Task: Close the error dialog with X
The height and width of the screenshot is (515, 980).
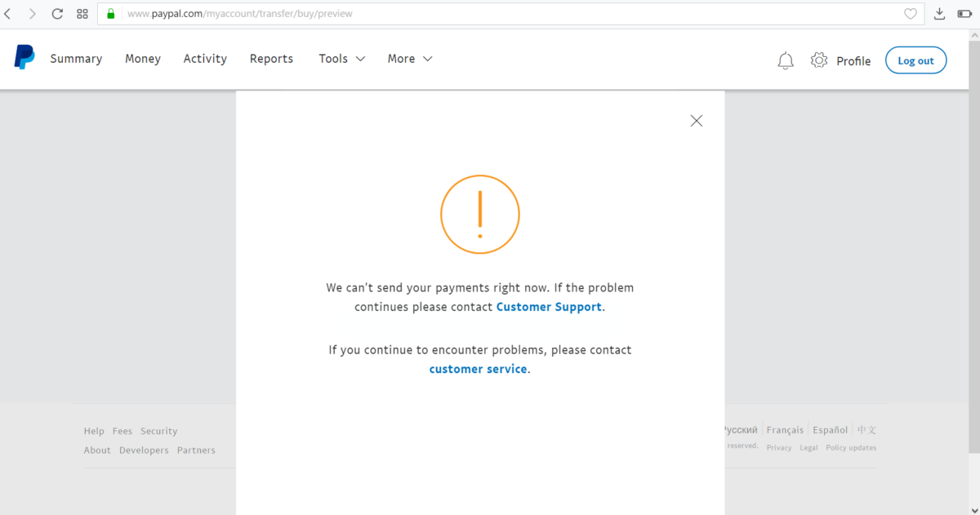Action: pos(696,121)
